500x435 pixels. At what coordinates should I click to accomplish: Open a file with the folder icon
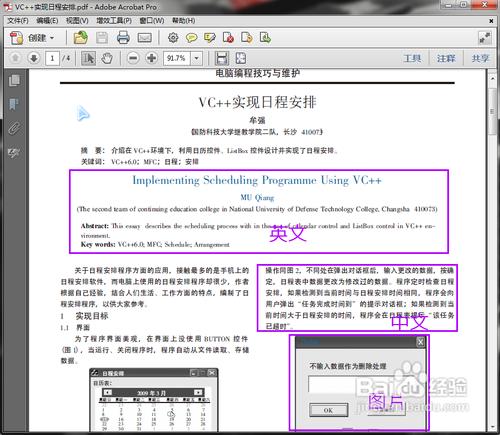click(81, 38)
